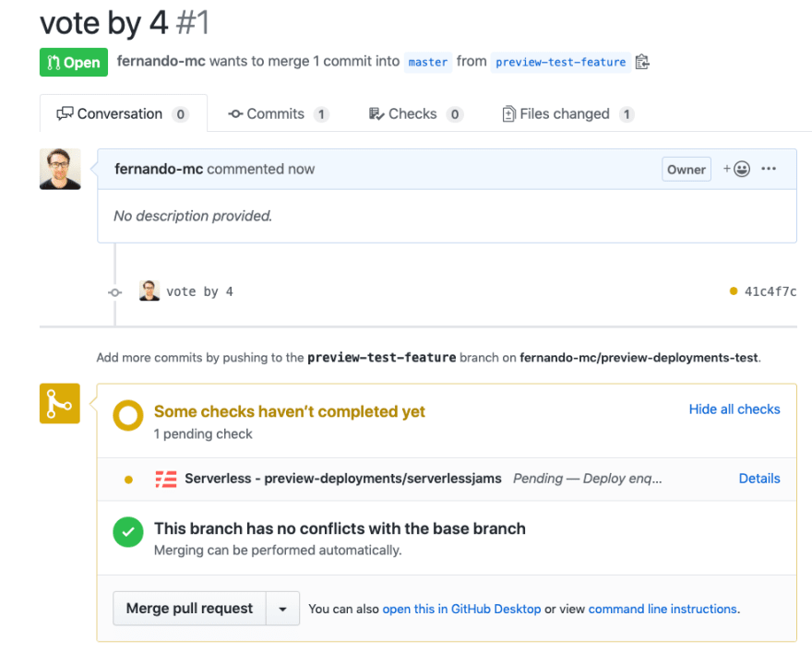The width and height of the screenshot is (812, 652).
Task: Click Some checks haven't completed yet heading
Action: coord(290,411)
